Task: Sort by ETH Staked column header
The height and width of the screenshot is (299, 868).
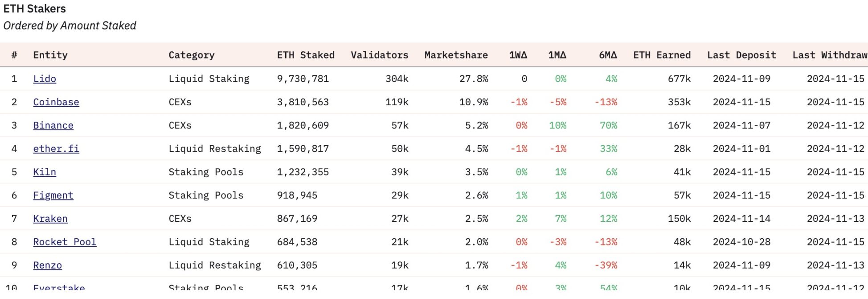Action: [x=306, y=55]
